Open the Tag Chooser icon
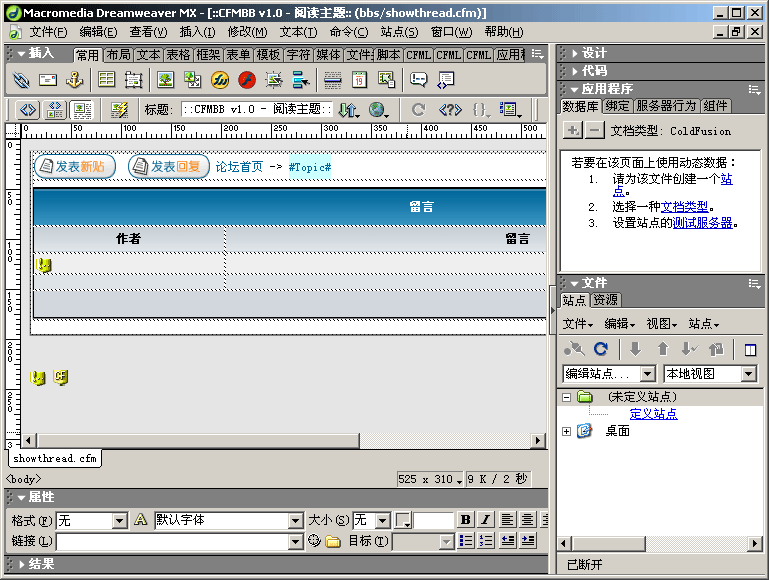This screenshot has height=580, width=769. pos(445,79)
